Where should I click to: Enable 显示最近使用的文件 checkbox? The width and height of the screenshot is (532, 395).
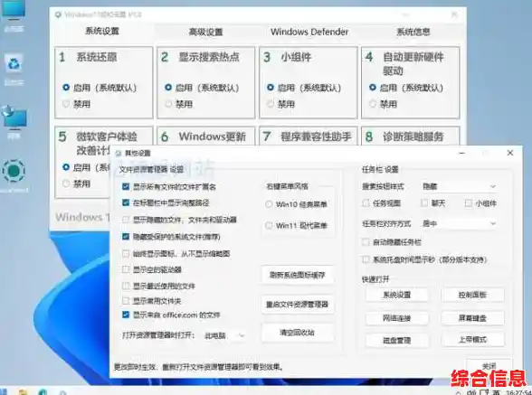[126, 286]
